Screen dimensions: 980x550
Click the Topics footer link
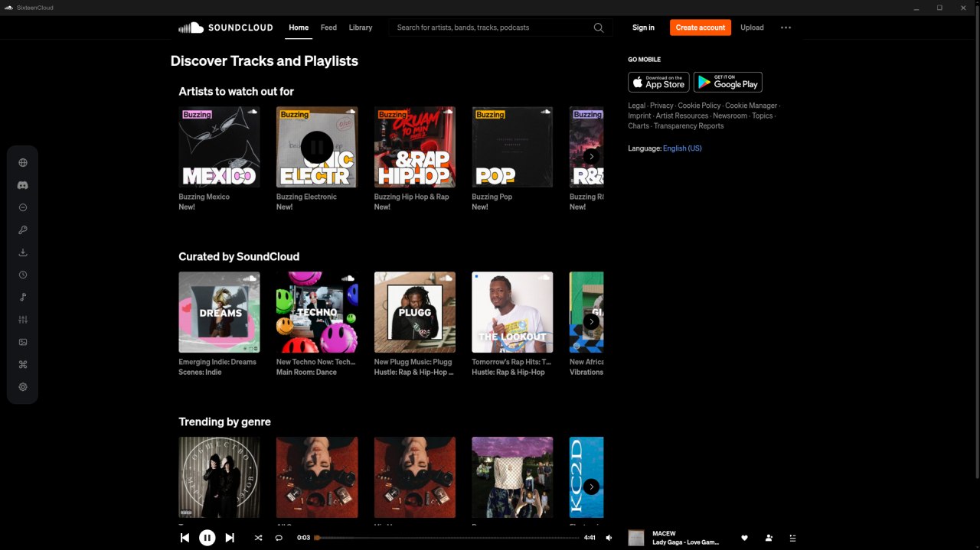coord(762,116)
